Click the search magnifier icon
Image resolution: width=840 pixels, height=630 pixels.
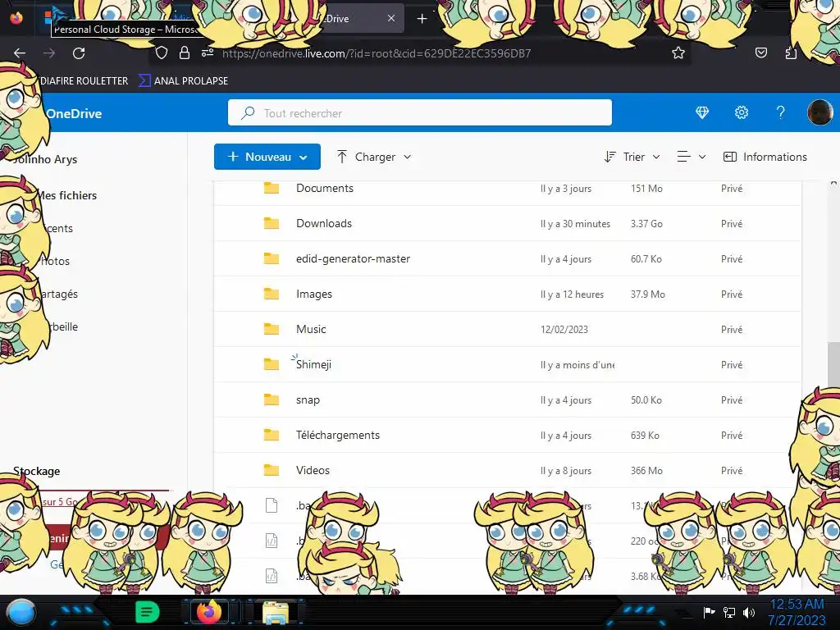[248, 113]
